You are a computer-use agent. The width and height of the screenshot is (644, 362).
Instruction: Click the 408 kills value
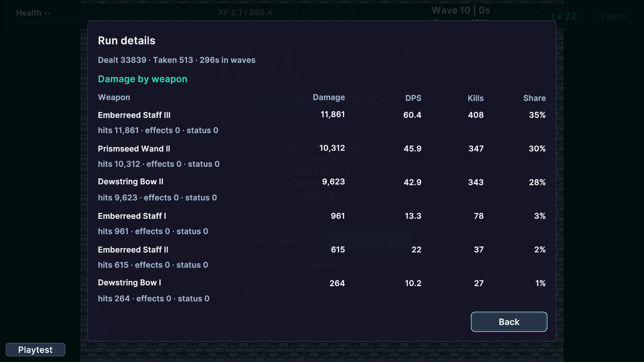tap(476, 115)
